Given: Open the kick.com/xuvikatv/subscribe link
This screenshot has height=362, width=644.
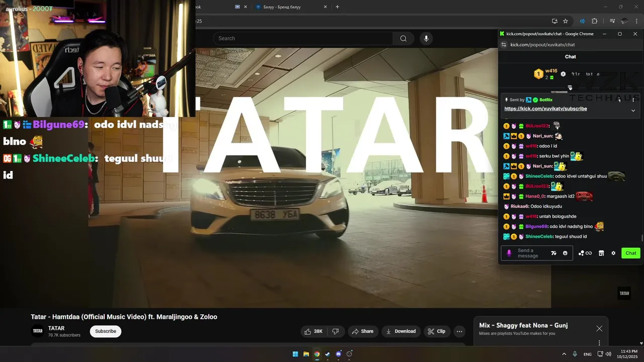Looking at the screenshot, I should (545, 109).
